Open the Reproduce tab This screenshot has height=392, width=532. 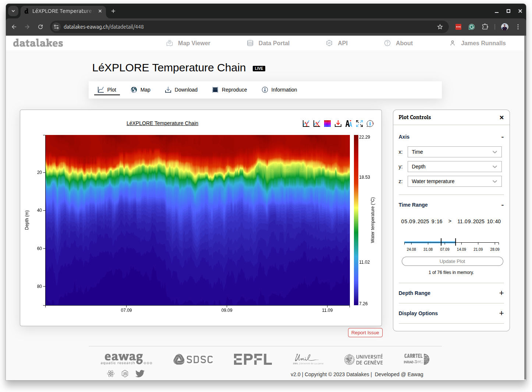[230, 90]
